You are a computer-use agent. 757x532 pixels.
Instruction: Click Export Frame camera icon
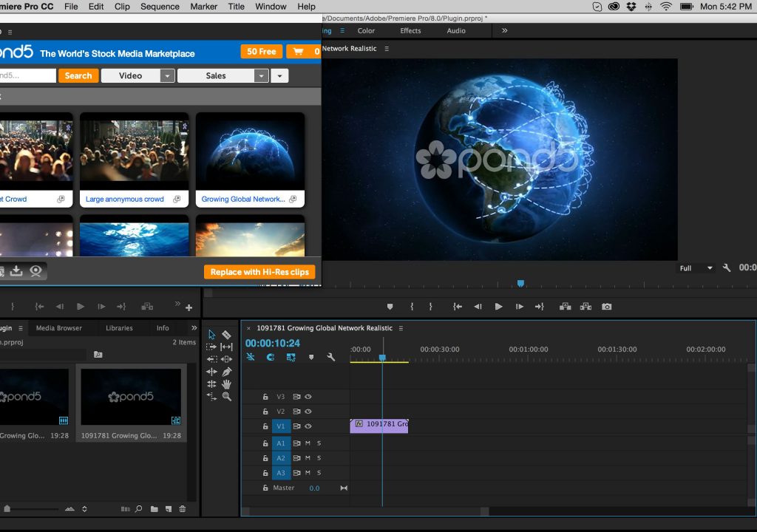(x=607, y=307)
